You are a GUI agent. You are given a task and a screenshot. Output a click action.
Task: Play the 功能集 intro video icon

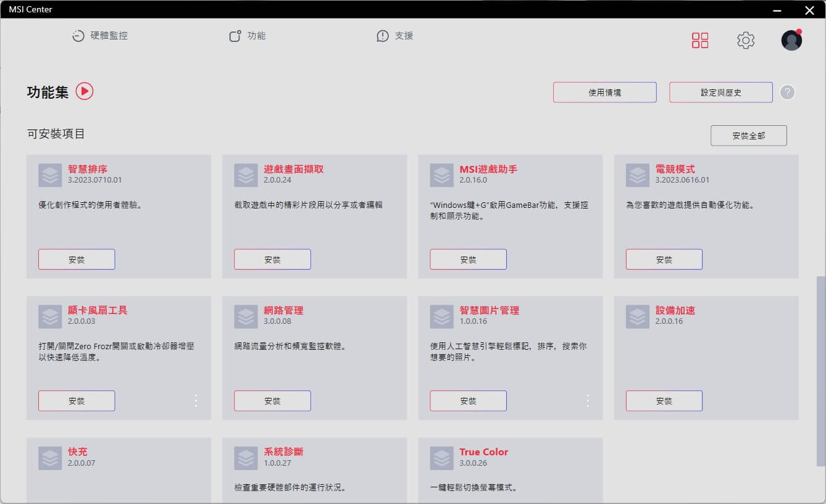click(85, 91)
